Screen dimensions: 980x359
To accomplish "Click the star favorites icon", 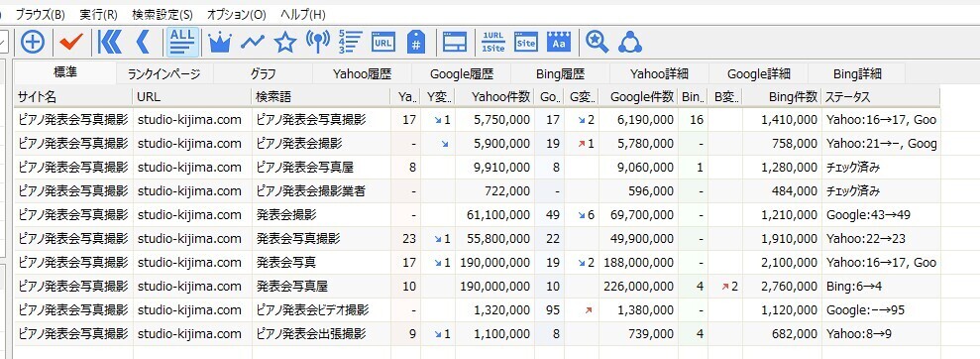I will click(x=285, y=42).
